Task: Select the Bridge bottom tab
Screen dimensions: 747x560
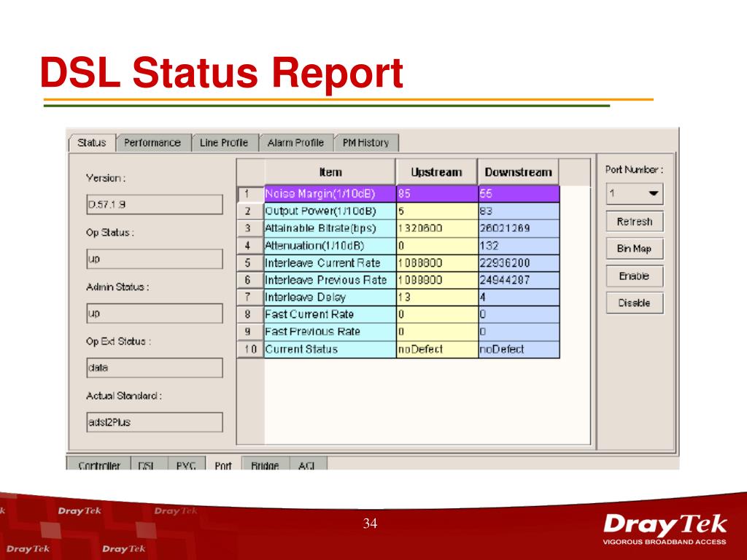Action: coord(266,464)
